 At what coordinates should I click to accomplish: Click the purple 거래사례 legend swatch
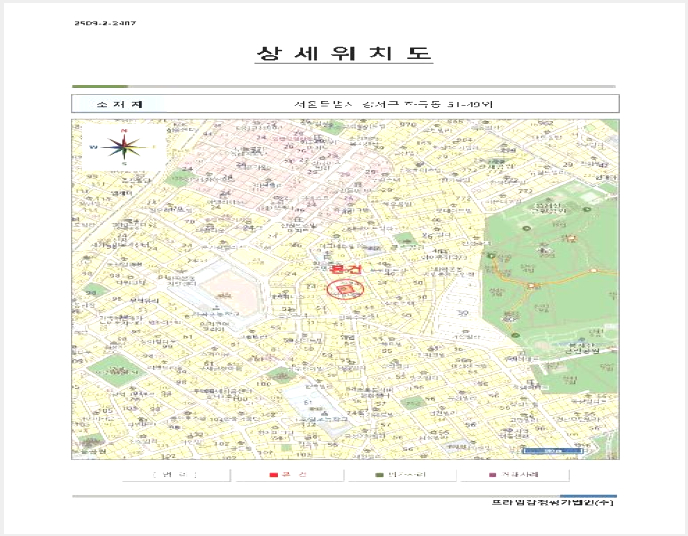point(492,475)
